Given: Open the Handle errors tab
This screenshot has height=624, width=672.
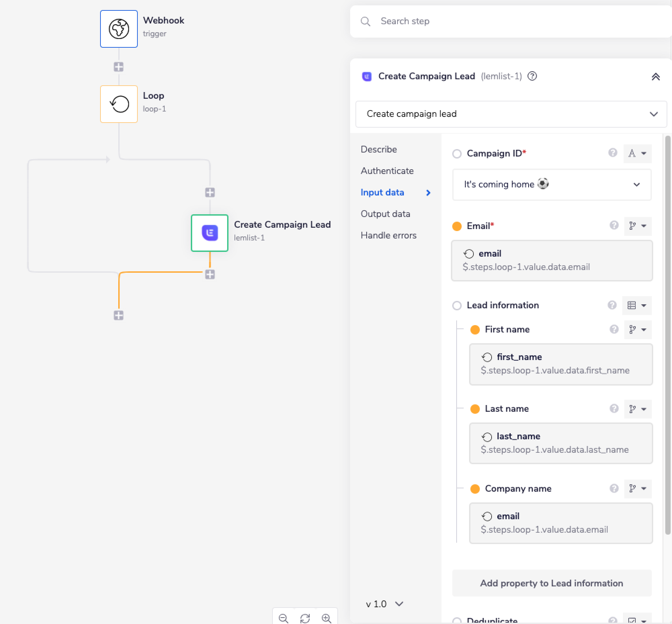Looking at the screenshot, I should [x=388, y=235].
